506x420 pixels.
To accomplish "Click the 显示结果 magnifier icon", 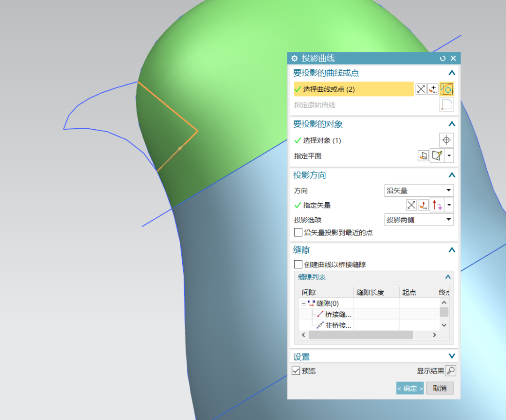I will pyautogui.click(x=450, y=370).
